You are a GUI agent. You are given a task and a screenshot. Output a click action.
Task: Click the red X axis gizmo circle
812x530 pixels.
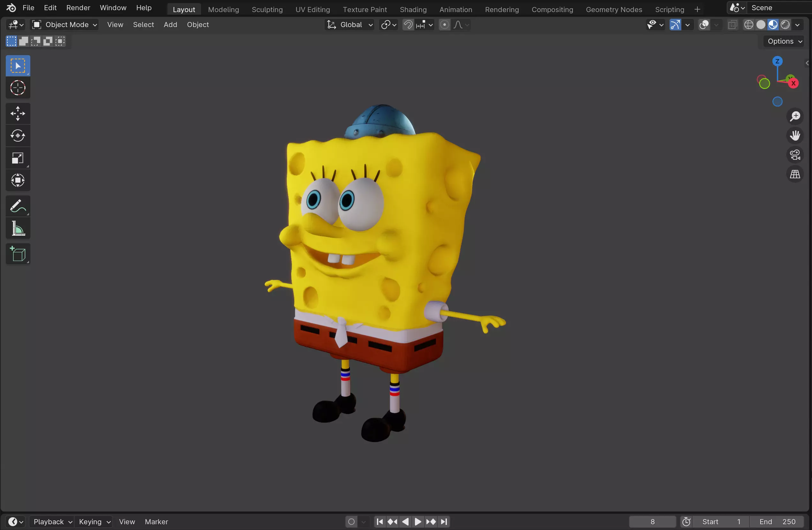pyautogui.click(x=793, y=83)
